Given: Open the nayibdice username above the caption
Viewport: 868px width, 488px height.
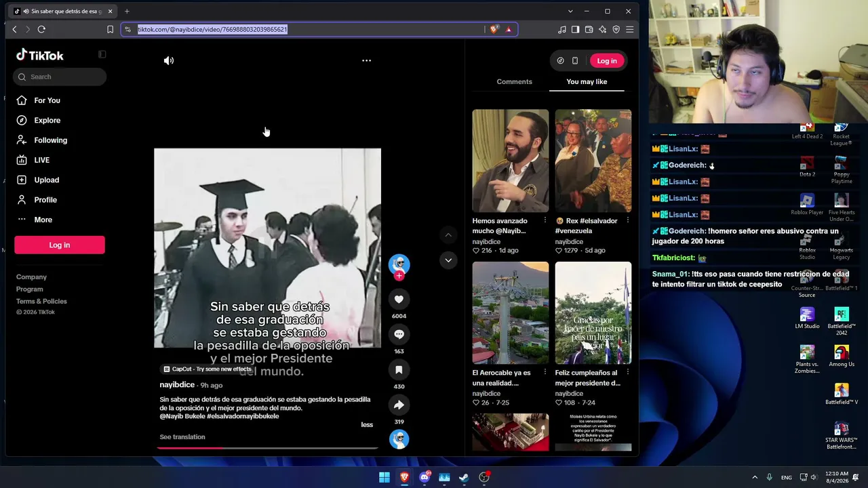Looking at the screenshot, I should point(177,385).
